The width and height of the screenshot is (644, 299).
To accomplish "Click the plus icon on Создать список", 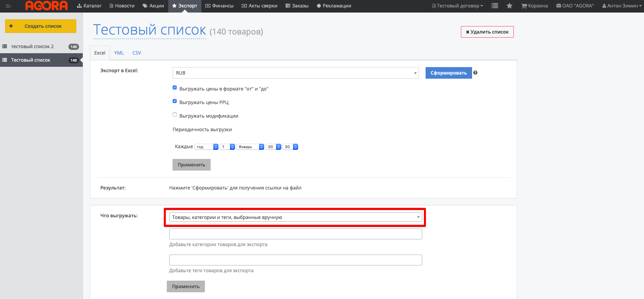I will [x=11, y=26].
